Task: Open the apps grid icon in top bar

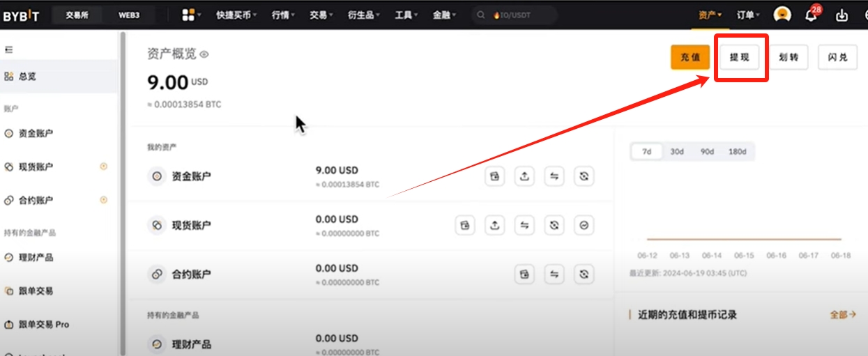Action: pyautogui.click(x=188, y=15)
